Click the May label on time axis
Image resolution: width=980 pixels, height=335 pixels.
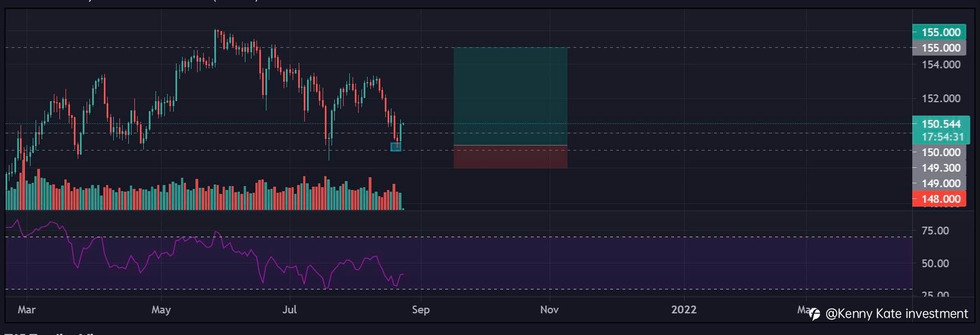coord(161,309)
